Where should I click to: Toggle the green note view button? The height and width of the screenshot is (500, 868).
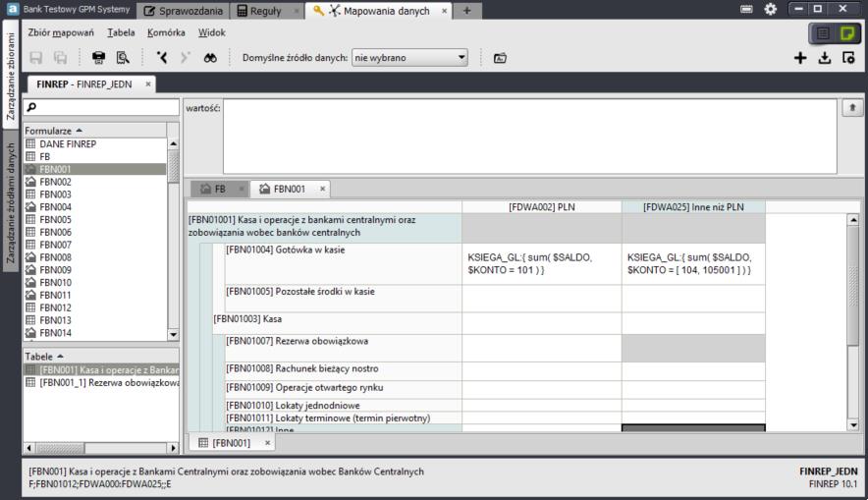[x=847, y=33]
